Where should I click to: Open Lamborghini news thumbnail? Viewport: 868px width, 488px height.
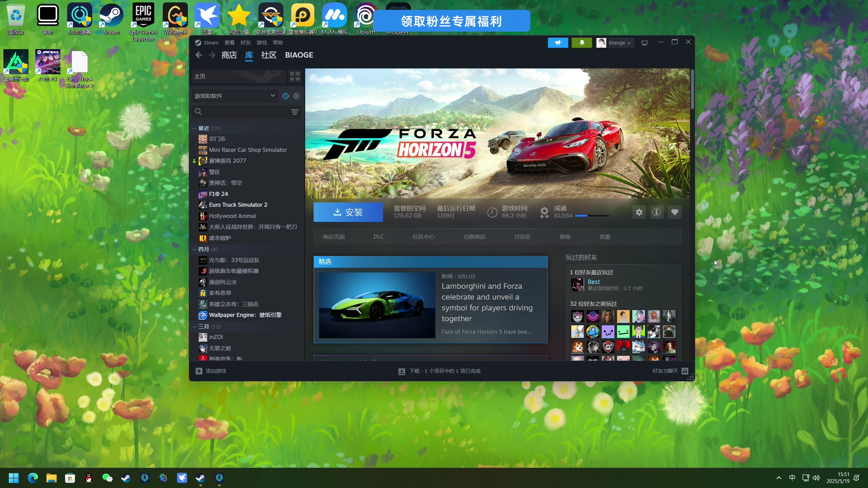(x=377, y=305)
